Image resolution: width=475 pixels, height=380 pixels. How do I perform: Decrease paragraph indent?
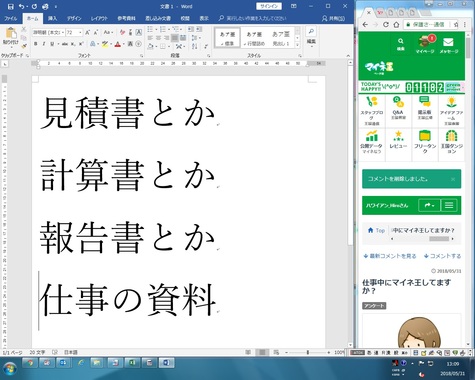coord(191,30)
